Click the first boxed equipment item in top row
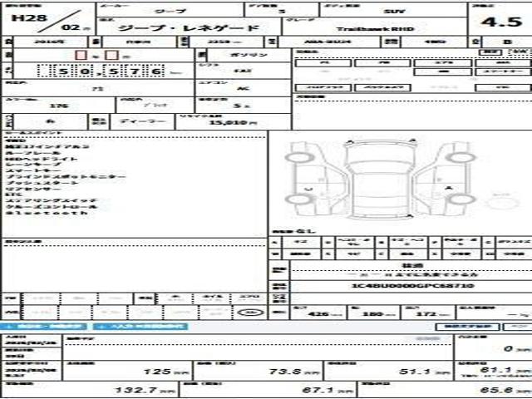This screenshot has width=532, height=399. [x=323, y=63]
